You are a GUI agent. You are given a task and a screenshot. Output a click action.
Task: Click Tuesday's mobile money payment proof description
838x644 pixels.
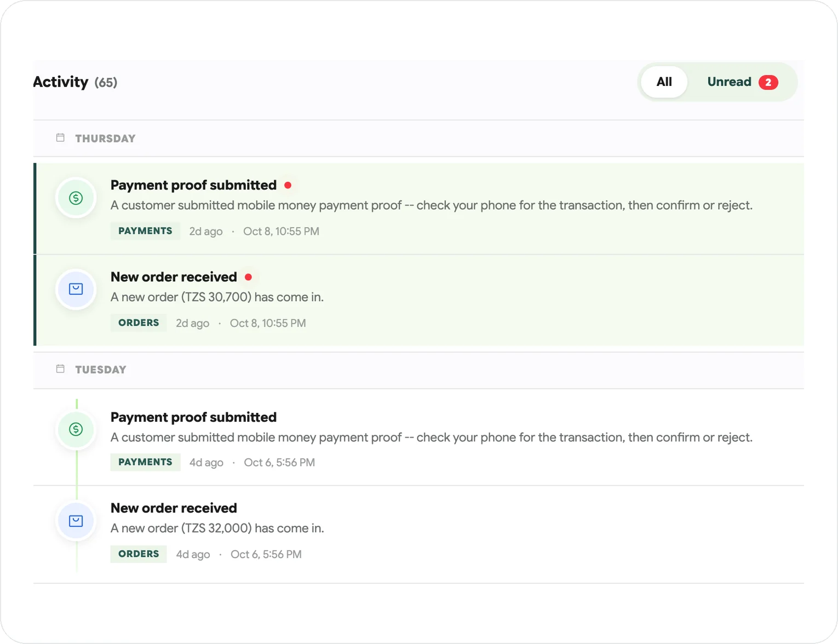(x=432, y=438)
